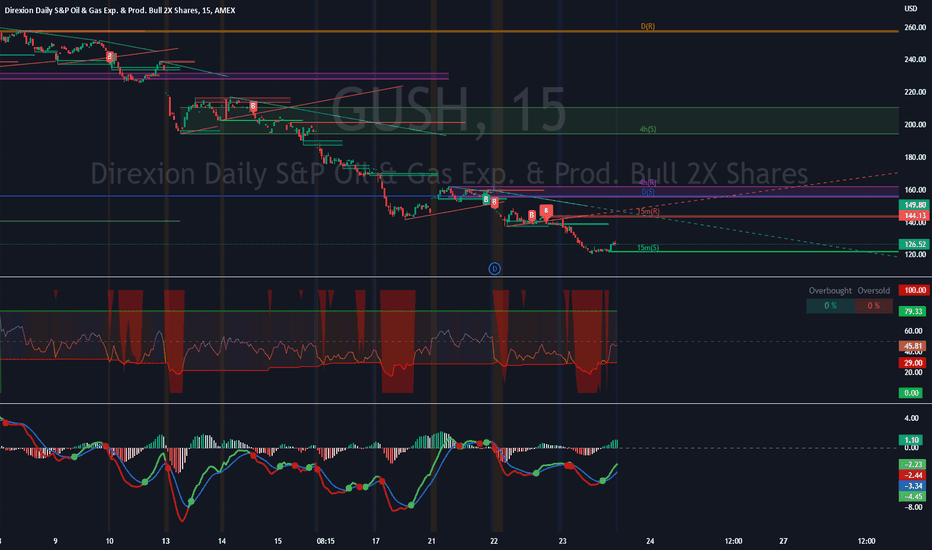The image size is (932, 550).
Task: Click the green 79.33 oscillator label
Action: click(x=913, y=311)
